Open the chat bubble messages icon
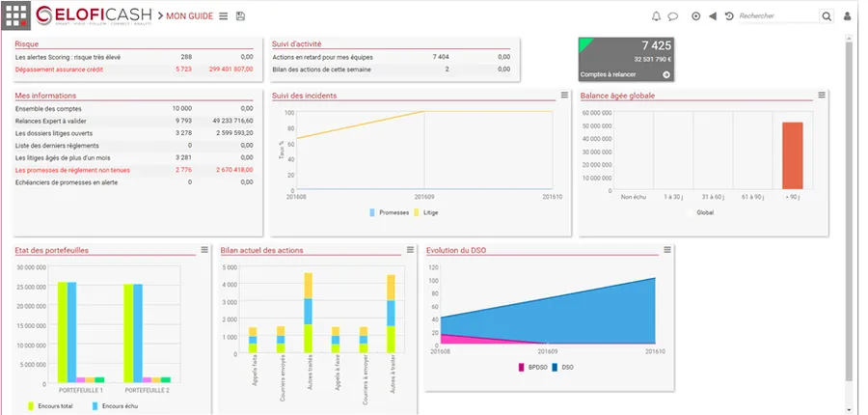 pos(672,16)
